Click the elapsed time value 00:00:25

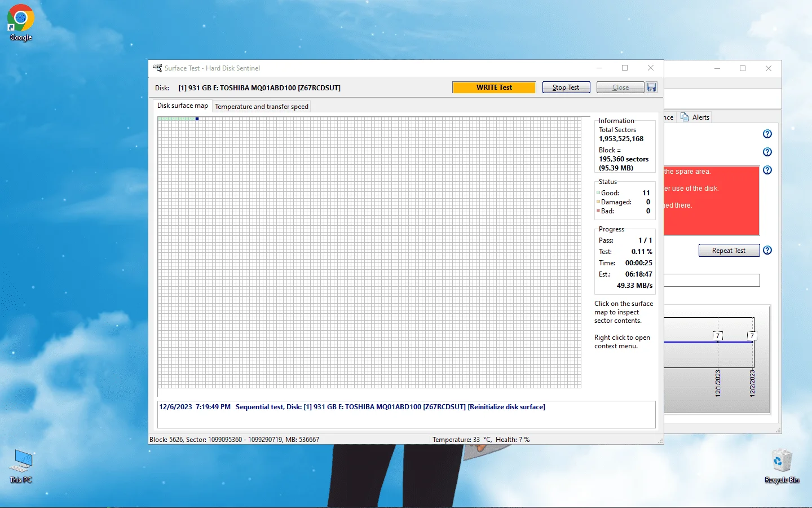639,263
